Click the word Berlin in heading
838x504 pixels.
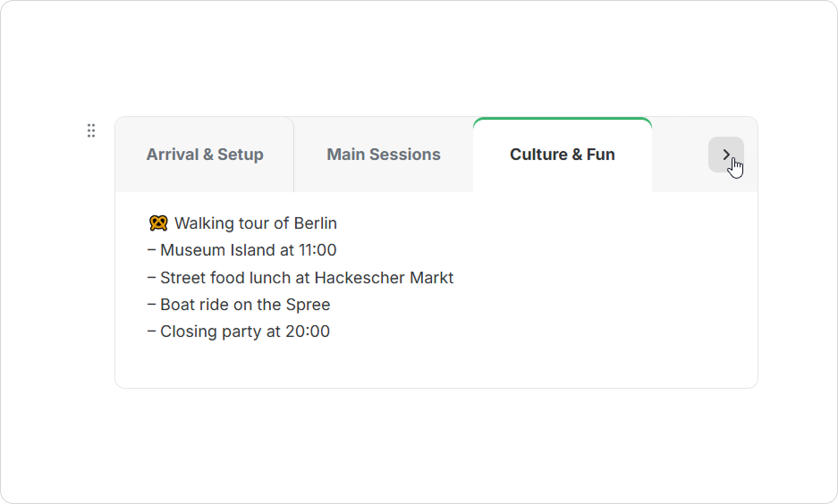tap(316, 223)
